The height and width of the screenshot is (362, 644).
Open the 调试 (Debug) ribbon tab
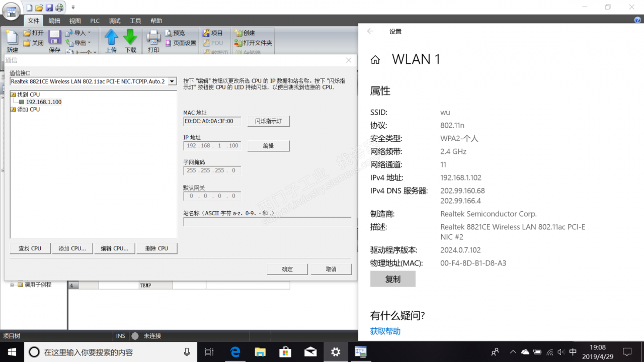click(115, 21)
